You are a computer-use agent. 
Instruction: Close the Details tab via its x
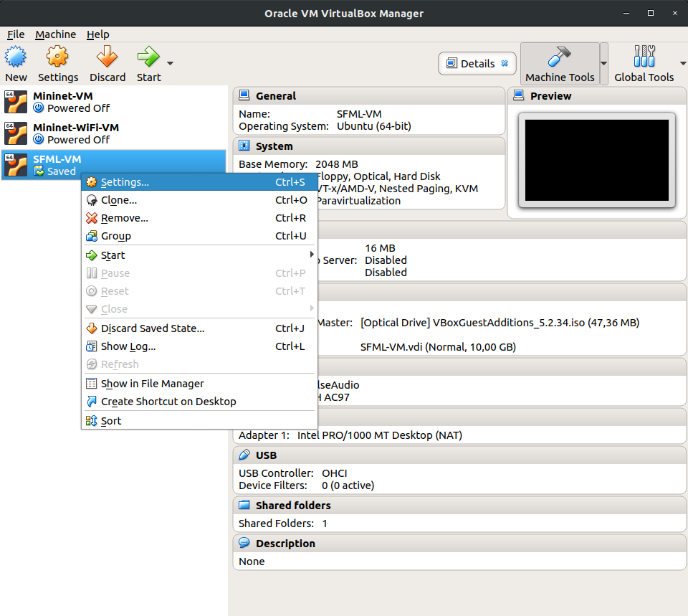(505, 63)
